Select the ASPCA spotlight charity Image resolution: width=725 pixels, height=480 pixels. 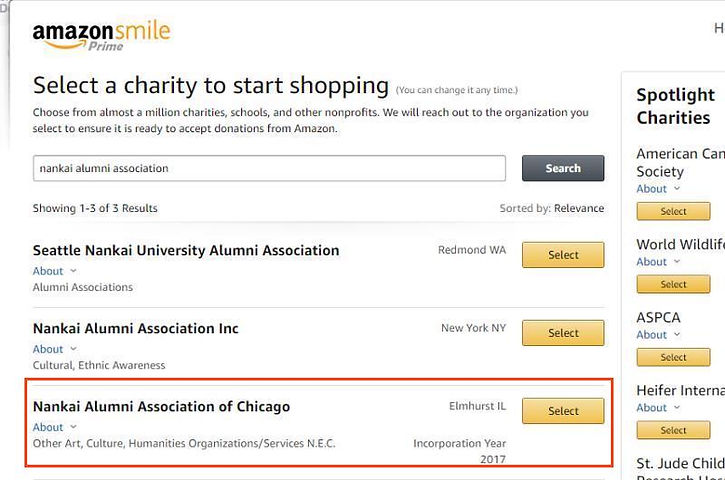click(673, 357)
